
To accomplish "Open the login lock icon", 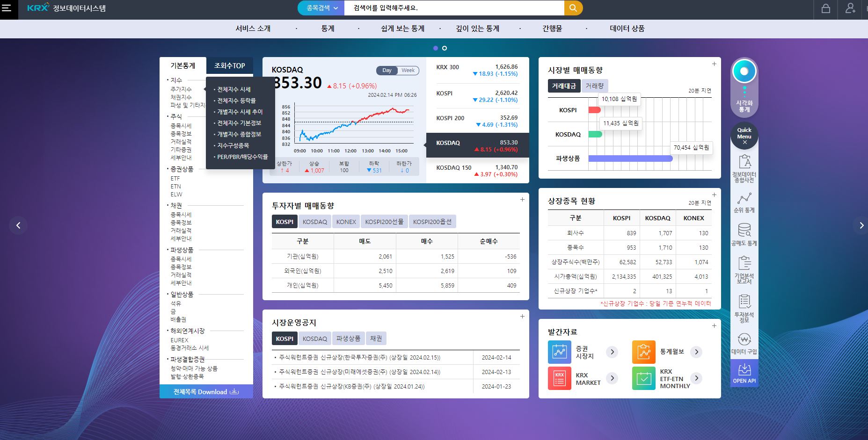I will click(826, 8).
